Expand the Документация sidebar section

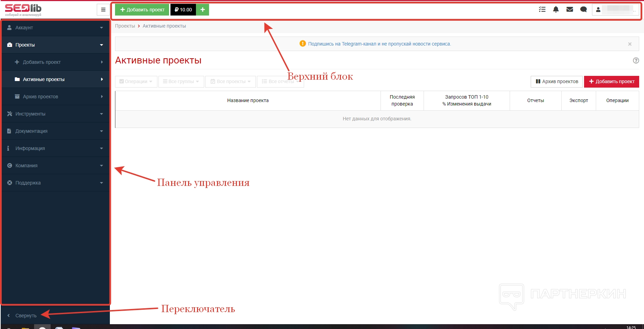click(55, 131)
